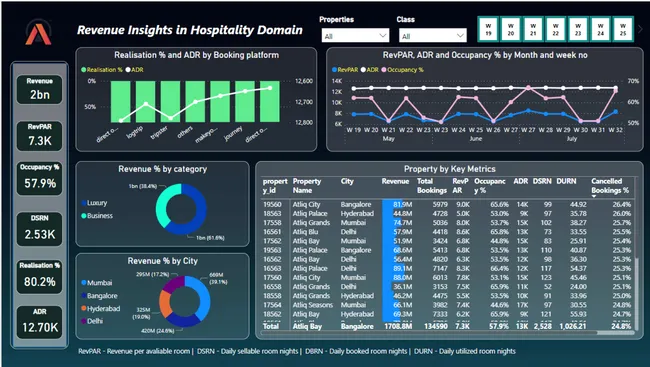Click the Mumbai legend item
Viewport: 650px width, 367px height.
pos(97,283)
